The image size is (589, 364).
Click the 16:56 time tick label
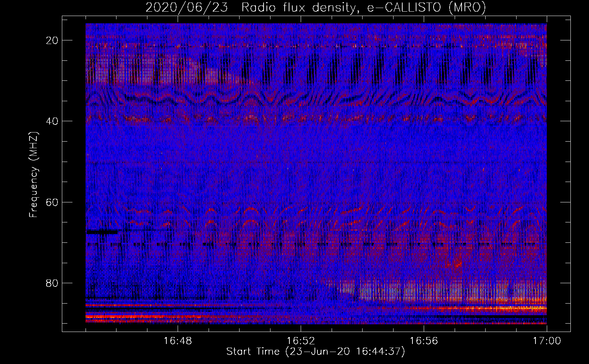click(x=424, y=341)
